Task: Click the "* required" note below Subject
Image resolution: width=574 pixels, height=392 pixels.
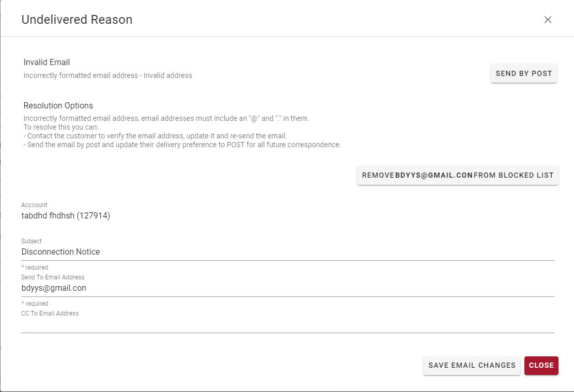Action: click(35, 268)
